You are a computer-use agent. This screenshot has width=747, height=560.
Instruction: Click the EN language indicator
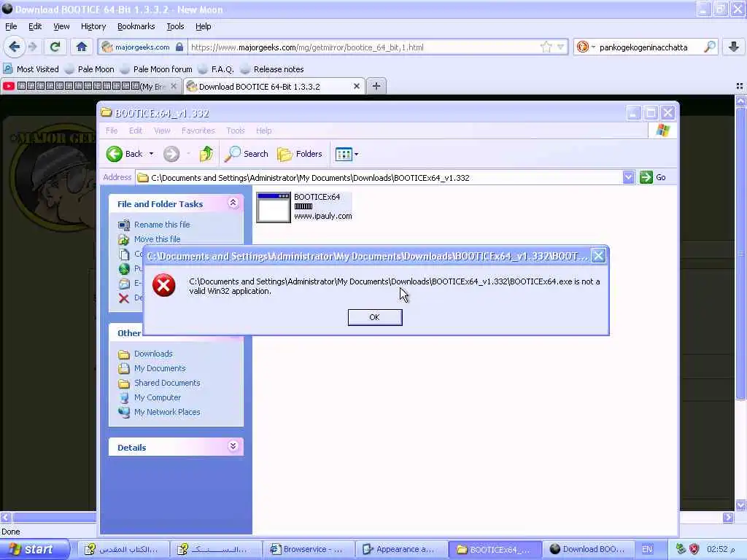point(647,549)
